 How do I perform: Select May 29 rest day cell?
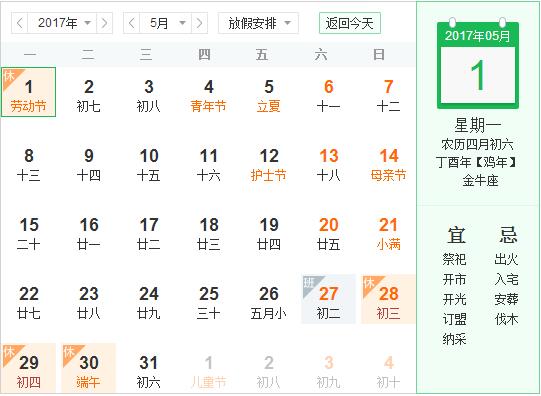(x=29, y=368)
